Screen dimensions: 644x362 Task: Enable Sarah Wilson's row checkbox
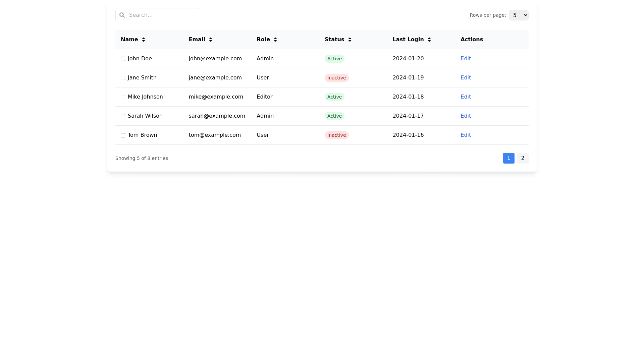click(x=123, y=116)
